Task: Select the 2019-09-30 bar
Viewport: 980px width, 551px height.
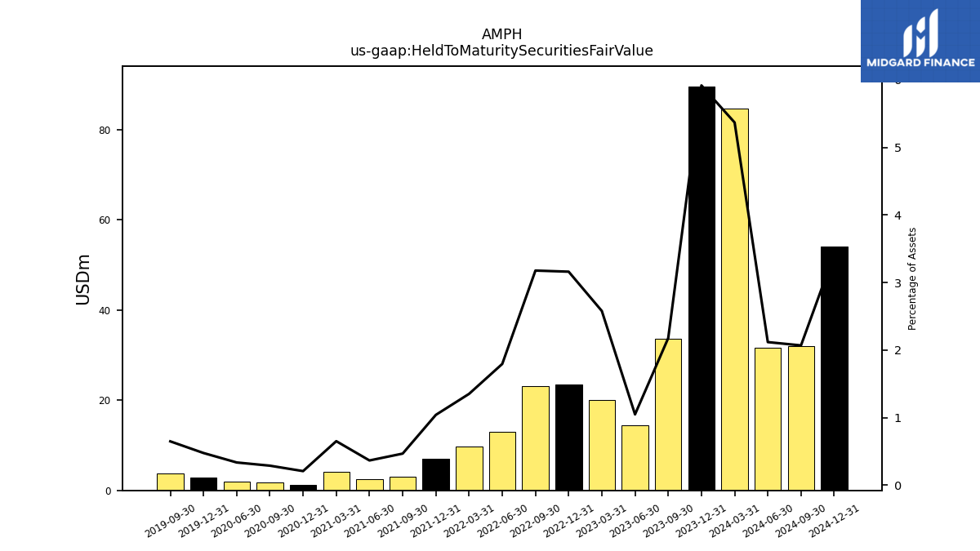Action: tap(171, 482)
